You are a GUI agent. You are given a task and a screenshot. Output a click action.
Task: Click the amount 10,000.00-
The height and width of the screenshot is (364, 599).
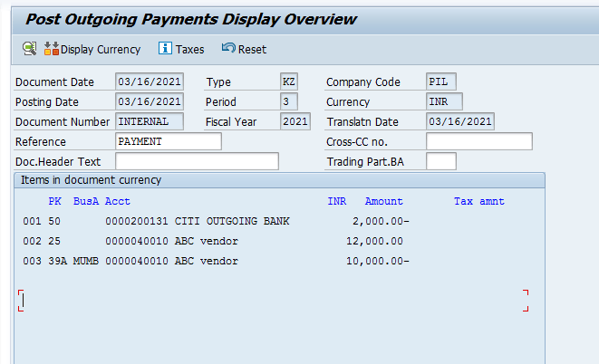pos(378,261)
